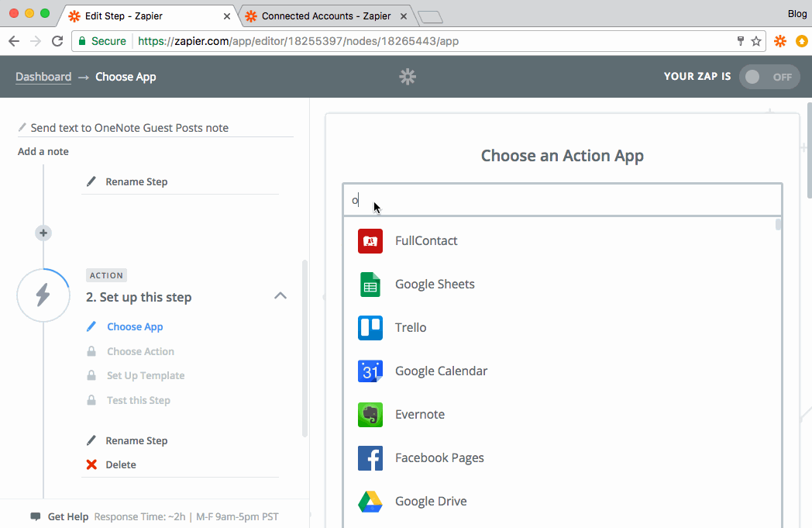Click the plus icon to add a step
The height and width of the screenshot is (528, 812).
click(43, 233)
